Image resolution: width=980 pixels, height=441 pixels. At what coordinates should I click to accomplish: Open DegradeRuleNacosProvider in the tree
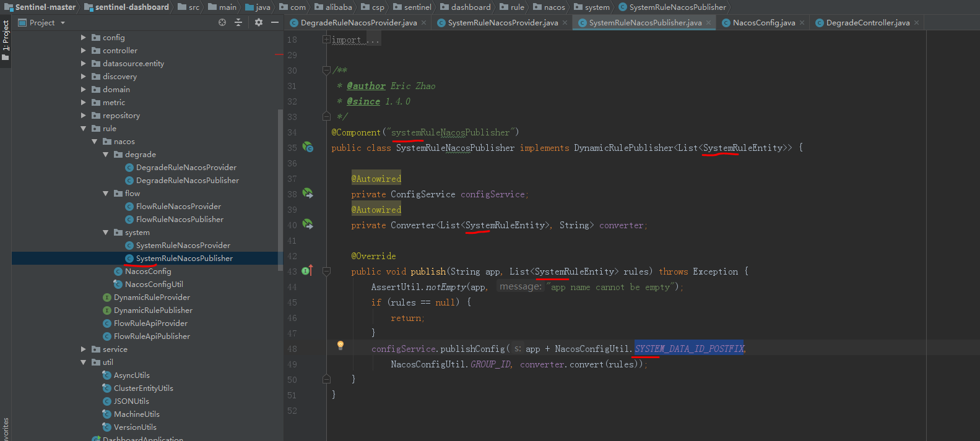point(180,168)
